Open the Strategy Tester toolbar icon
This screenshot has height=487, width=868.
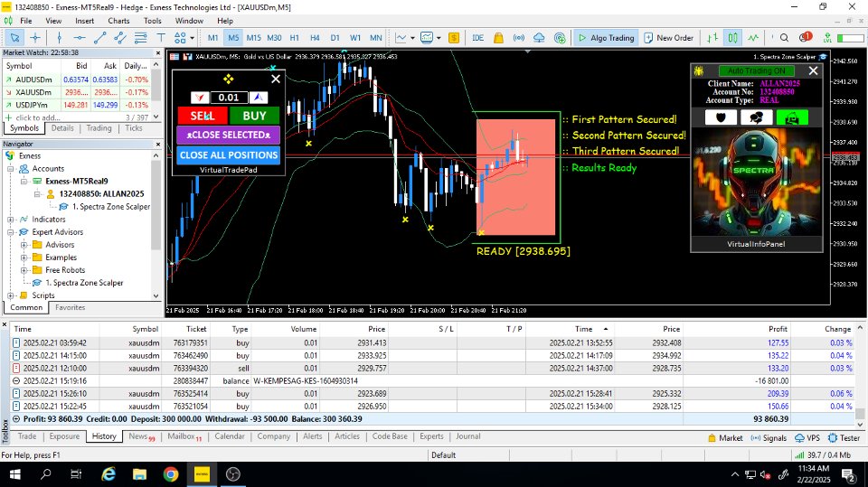coord(560,38)
